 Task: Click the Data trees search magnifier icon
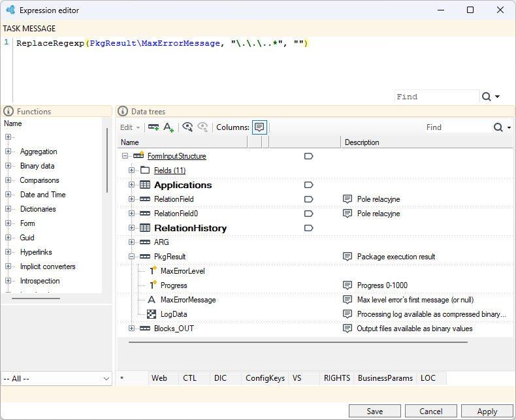point(498,127)
